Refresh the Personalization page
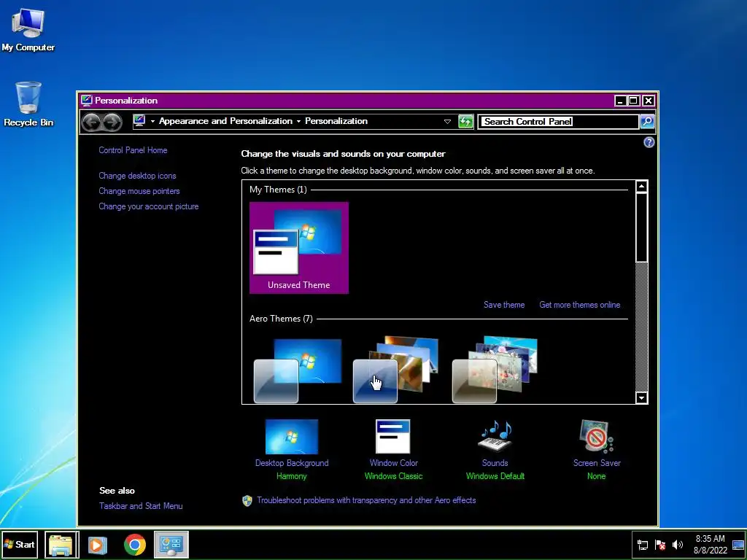747x560 pixels. (465, 122)
